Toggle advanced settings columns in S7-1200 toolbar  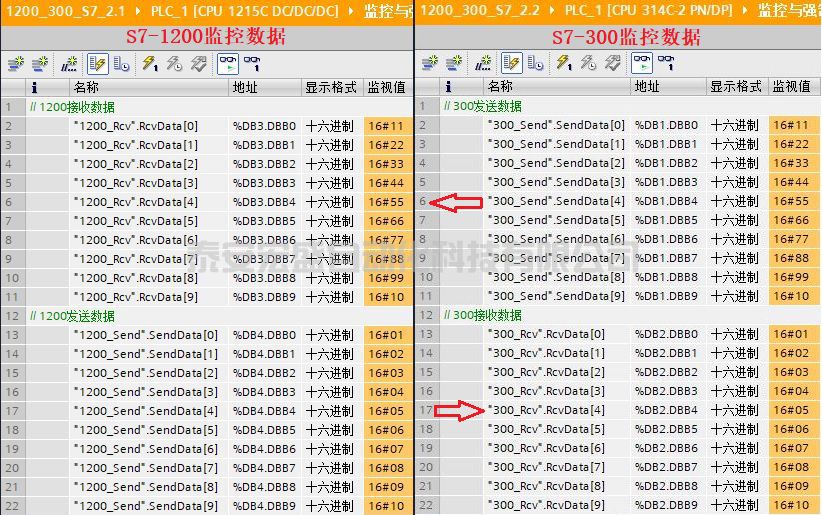pos(122,64)
